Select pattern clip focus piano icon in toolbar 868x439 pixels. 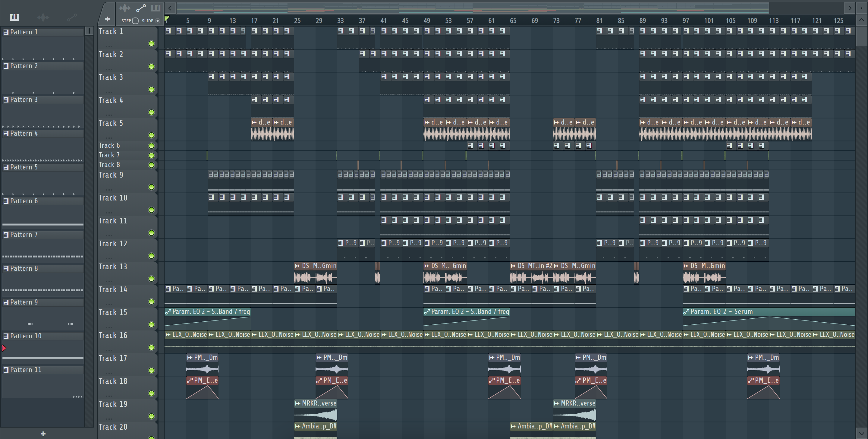pos(156,8)
